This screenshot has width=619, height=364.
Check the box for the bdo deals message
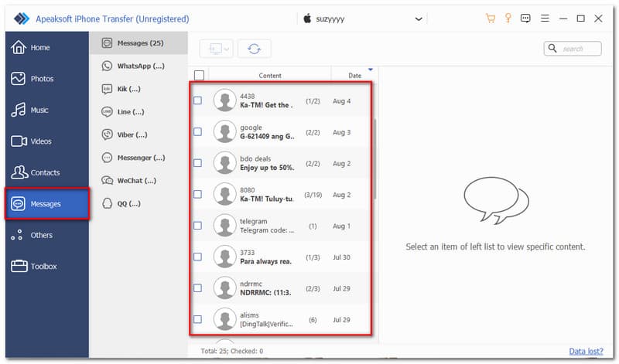pyautogui.click(x=197, y=163)
